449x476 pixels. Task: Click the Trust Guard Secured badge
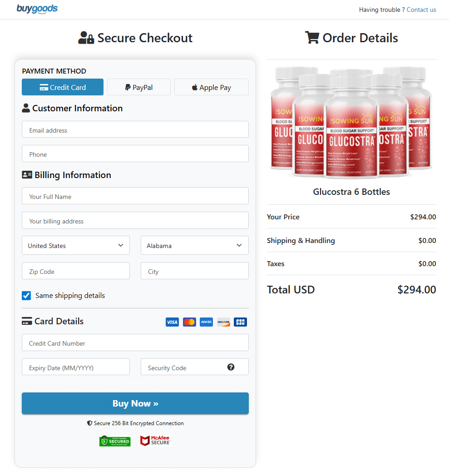115,441
